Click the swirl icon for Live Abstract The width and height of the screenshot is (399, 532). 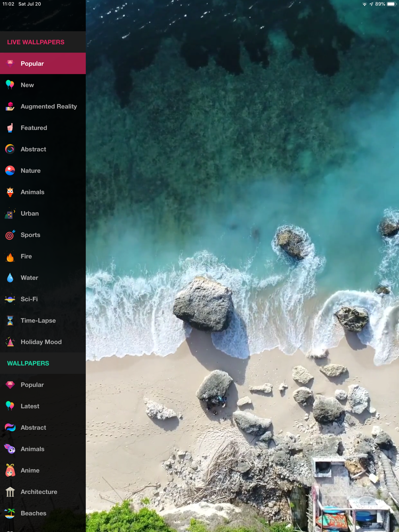[x=10, y=149]
